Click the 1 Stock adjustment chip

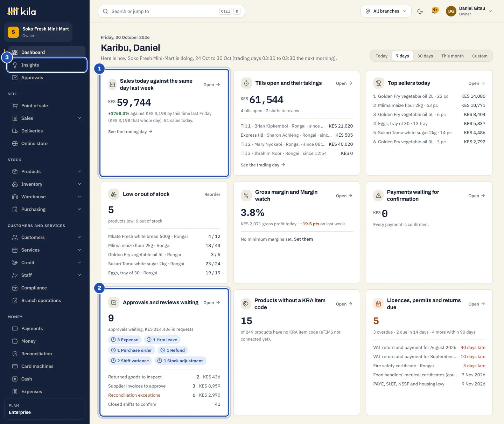(180, 361)
